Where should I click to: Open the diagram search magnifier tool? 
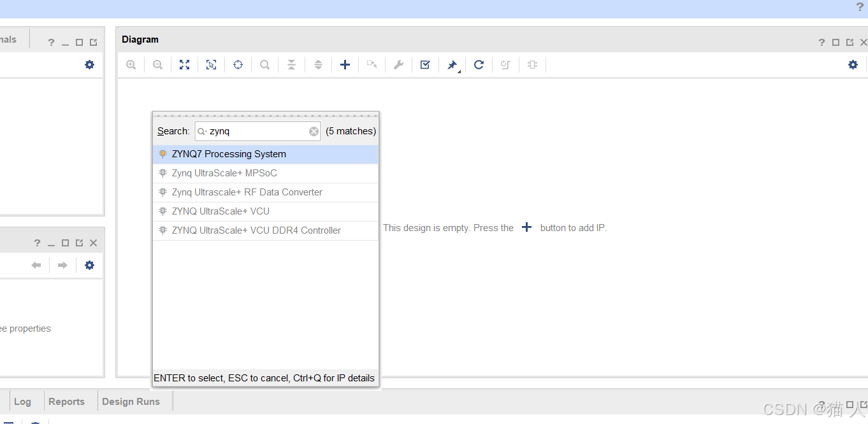pyautogui.click(x=265, y=64)
